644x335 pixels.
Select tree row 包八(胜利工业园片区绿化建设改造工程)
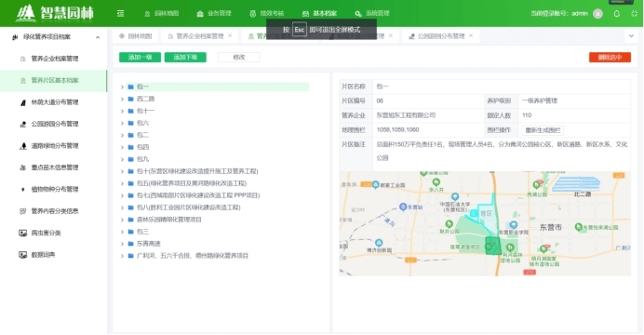tap(188, 208)
